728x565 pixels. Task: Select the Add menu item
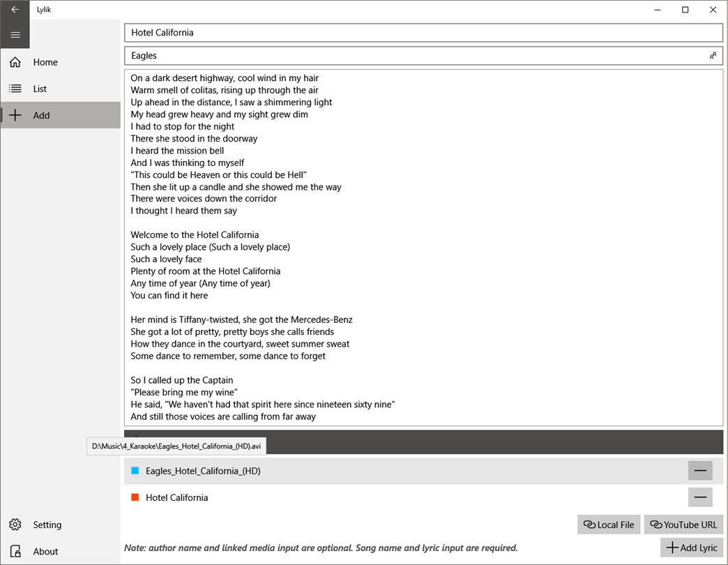[61, 115]
